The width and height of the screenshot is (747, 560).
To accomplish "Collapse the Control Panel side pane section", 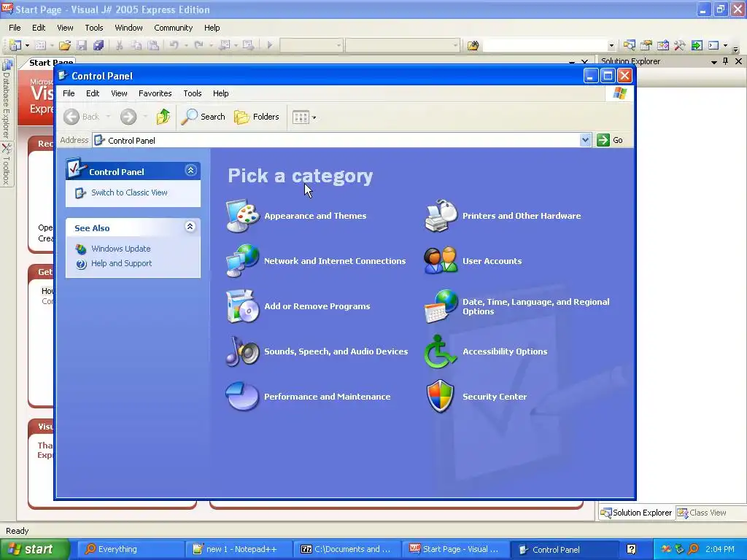I will pos(190,171).
